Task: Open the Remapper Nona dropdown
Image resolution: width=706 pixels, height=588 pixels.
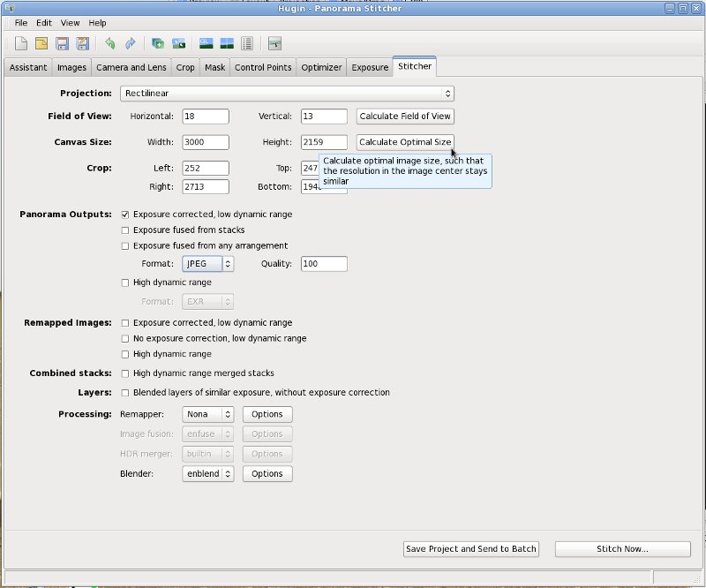Action: click(208, 414)
